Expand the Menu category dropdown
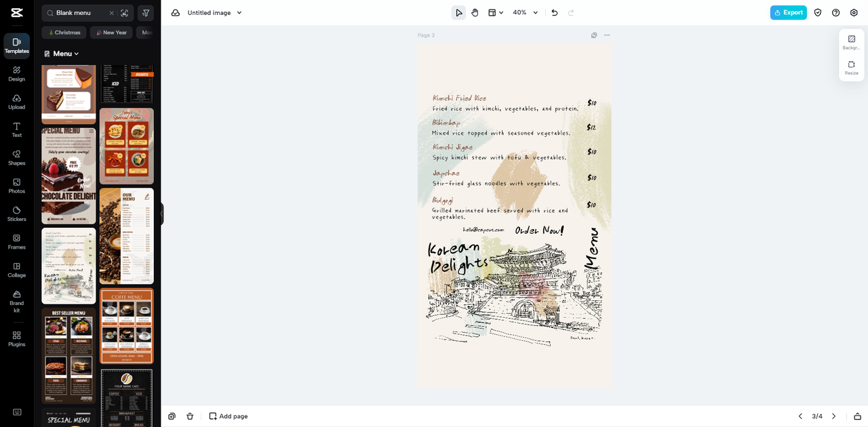868x427 pixels. [x=62, y=54]
